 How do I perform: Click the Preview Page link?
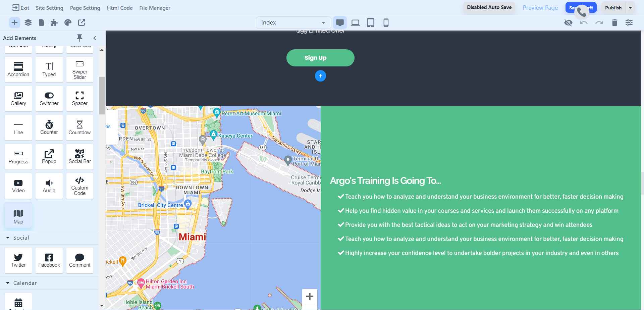(540, 8)
